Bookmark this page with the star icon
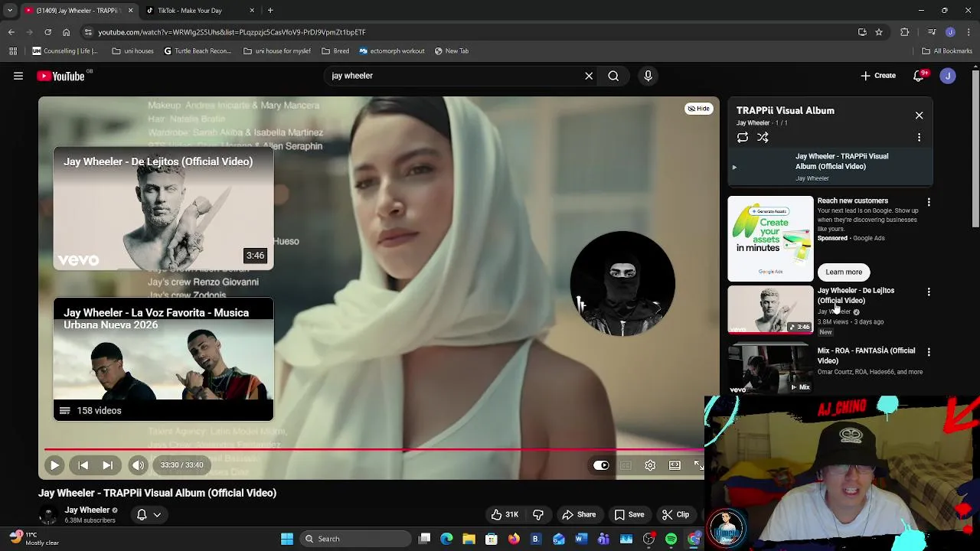980x551 pixels. pyautogui.click(x=879, y=32)
